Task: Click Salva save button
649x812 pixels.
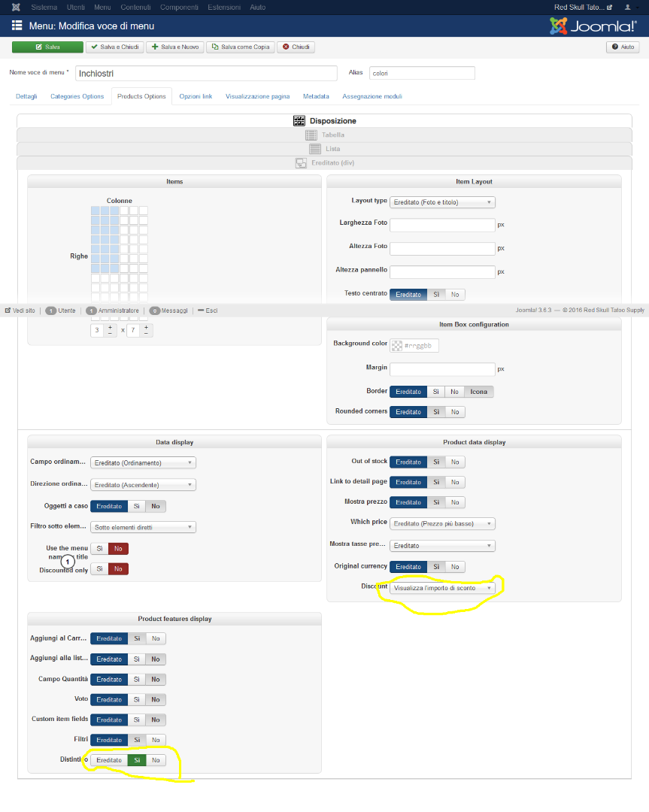Action: coord(47,47)
